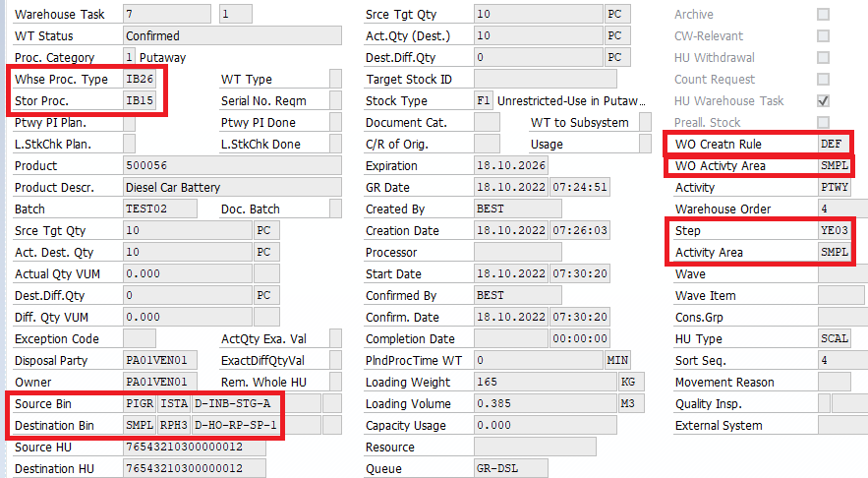
Task: Click the Source HU number field
Action: pyautogui.click(x=195, y=447)
